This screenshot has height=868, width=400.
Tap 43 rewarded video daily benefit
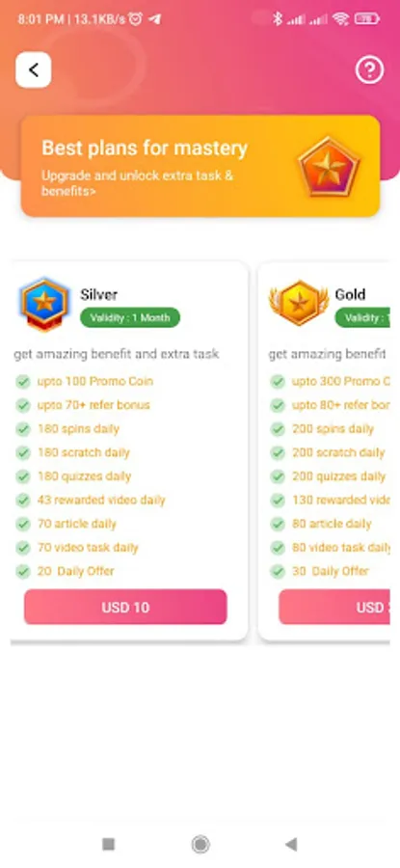point(101,501)
